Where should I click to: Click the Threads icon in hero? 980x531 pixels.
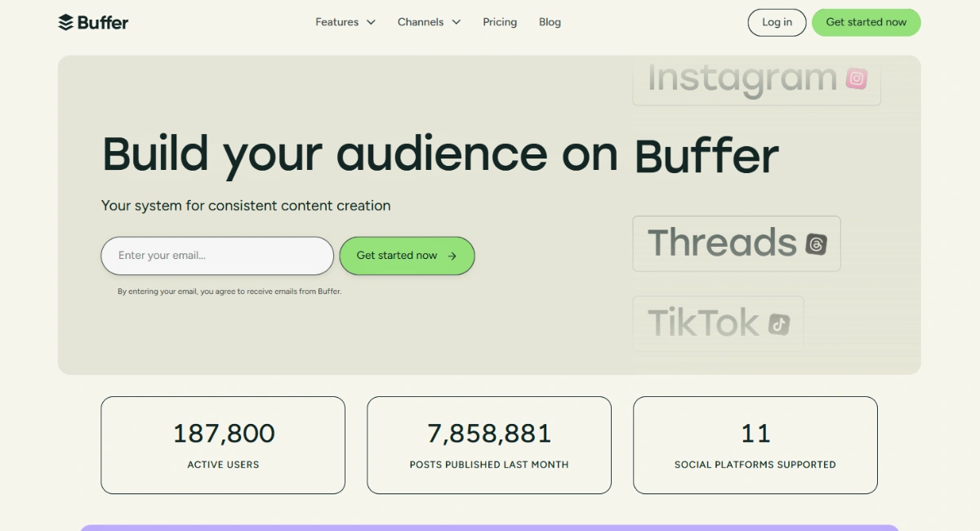tap(816, 243)
